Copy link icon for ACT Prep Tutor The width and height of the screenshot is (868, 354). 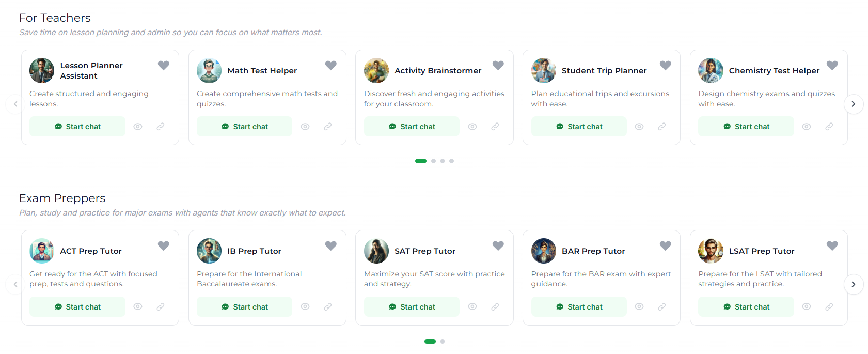(x=161, y=307)
